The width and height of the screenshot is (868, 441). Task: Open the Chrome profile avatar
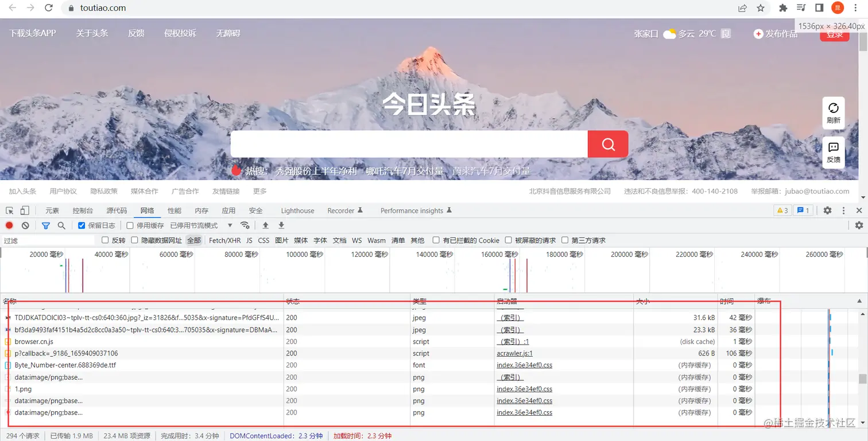coord(838,8)
